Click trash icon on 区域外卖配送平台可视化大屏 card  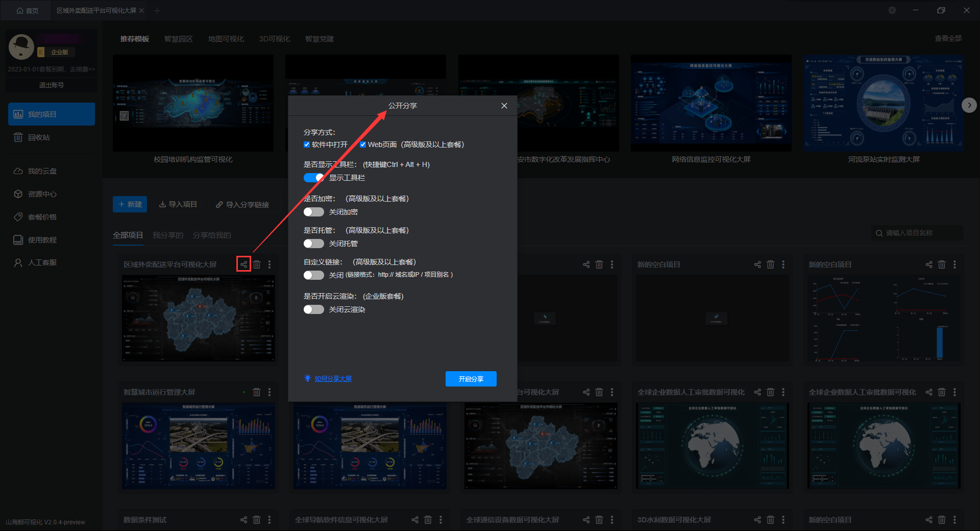click(257, 264)
